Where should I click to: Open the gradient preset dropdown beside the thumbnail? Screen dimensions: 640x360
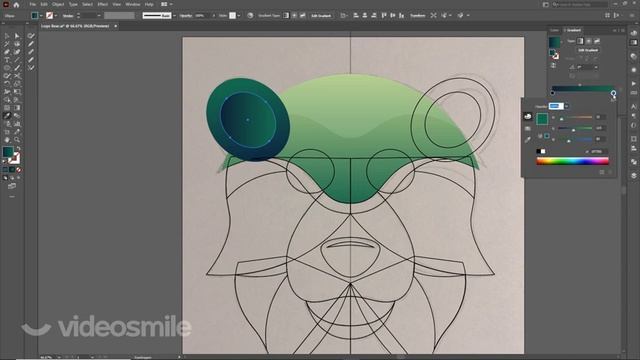[x=562, y=42]
